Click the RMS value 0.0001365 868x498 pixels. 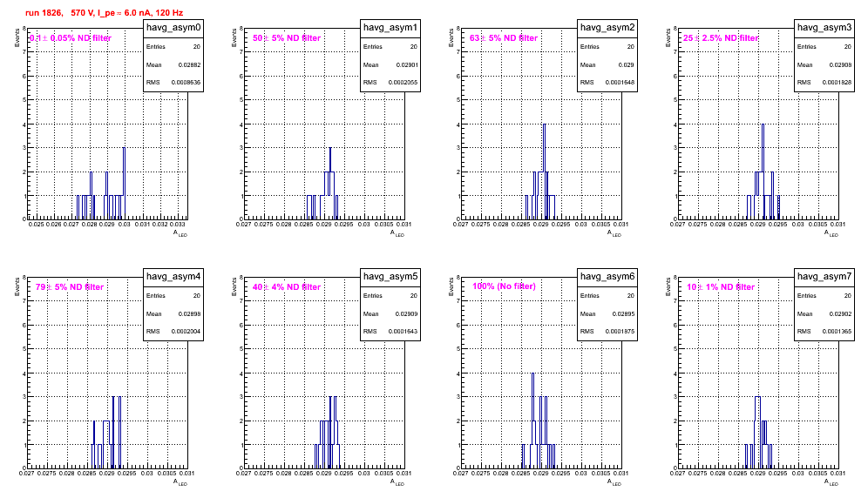pos(837,332)
